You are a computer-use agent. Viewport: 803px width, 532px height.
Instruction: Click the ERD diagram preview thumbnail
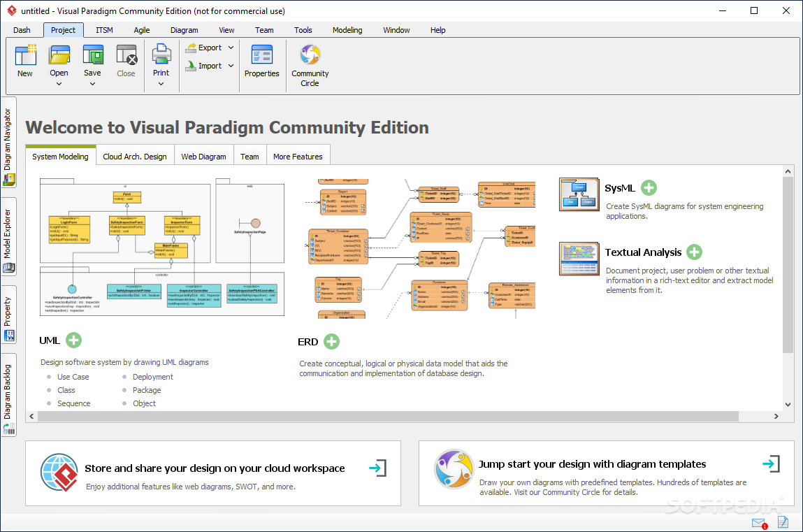(421, 249)
